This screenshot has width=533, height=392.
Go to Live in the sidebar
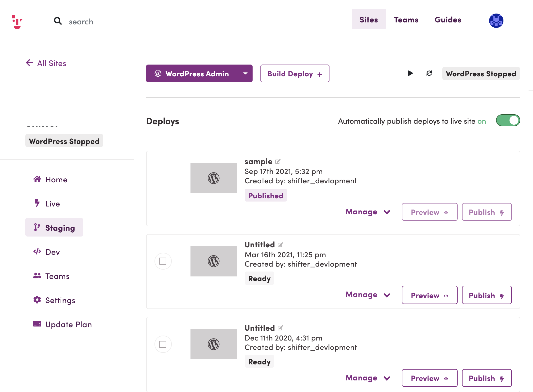point(47,204)
